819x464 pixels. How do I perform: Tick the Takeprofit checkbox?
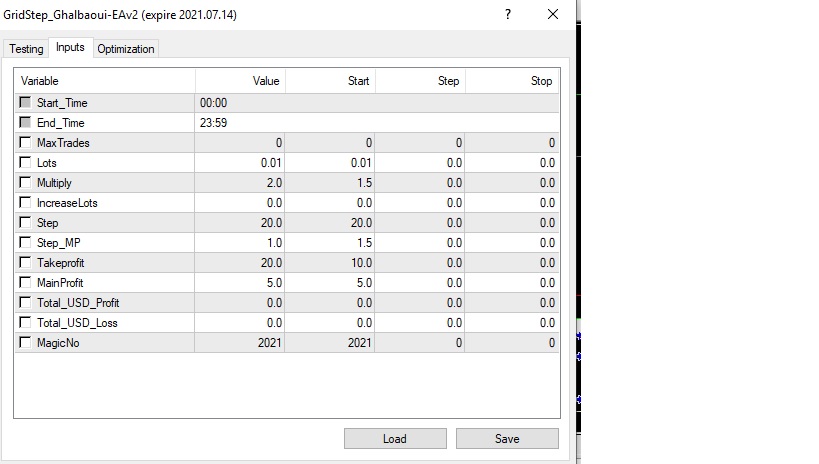25,263
